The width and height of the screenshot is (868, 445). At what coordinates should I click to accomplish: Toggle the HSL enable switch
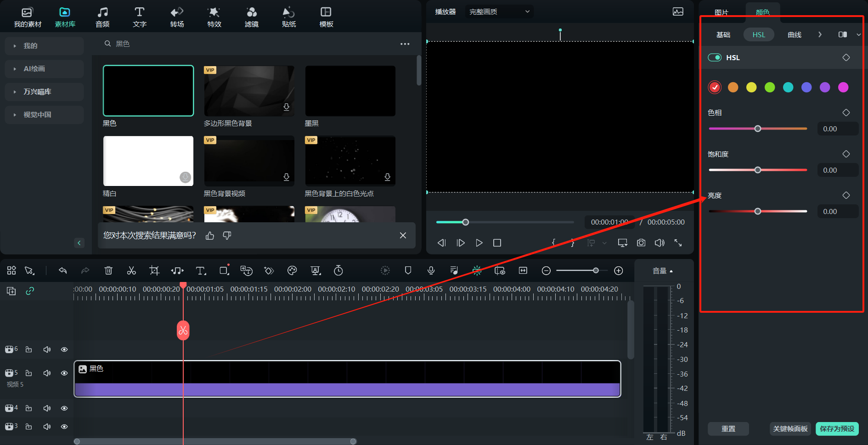tap(715, 57)
